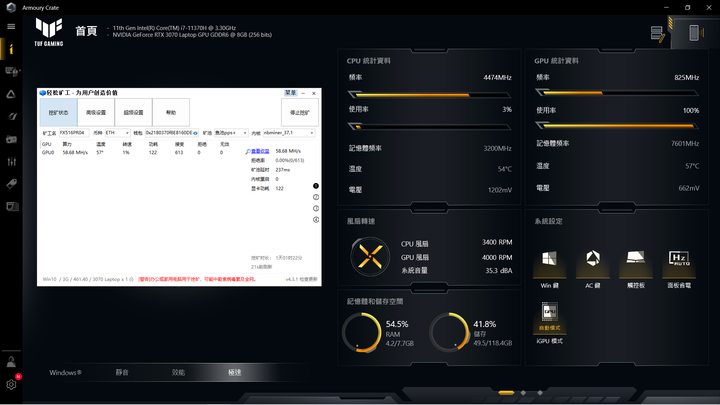The width and height of the screenshot is (720, 405).
Task: Open the nbminer_37.1 kernel dropdown
Action: (x=289, y=133)
